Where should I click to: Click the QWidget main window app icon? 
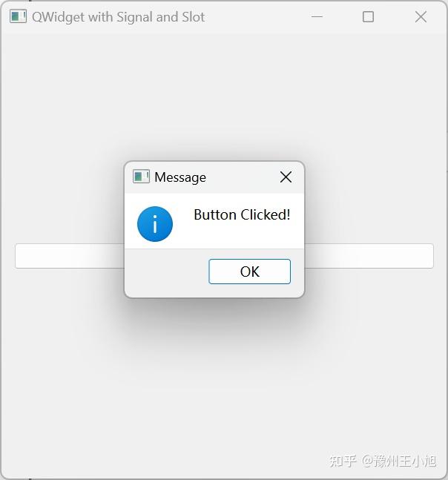[18, 16]
